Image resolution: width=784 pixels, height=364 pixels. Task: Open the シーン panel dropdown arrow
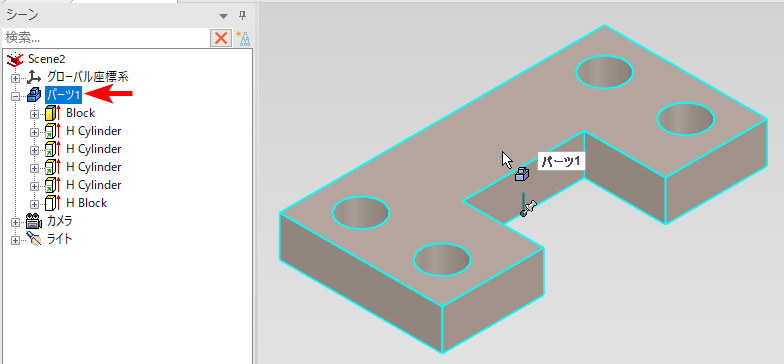(224, 16)
